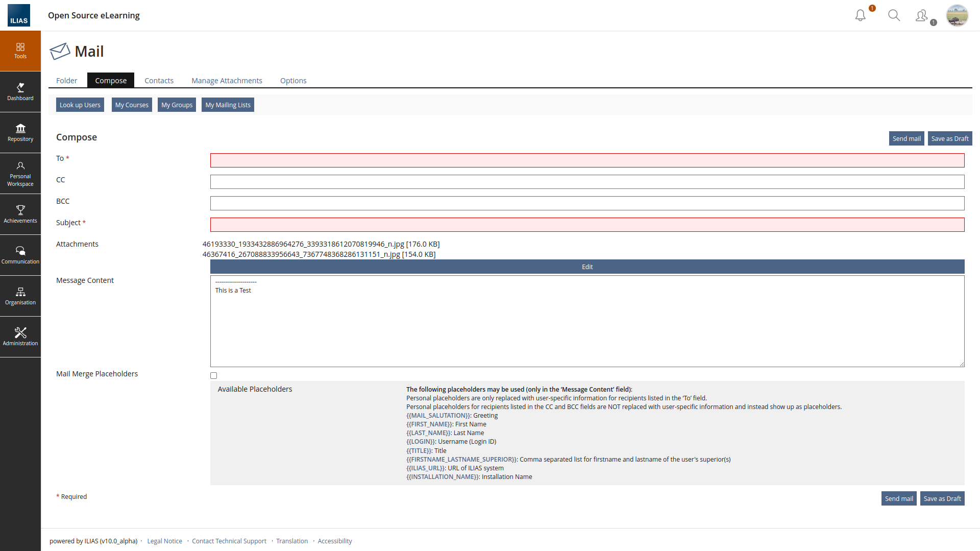The width and height of the screenshot is (980, 551).
Task: Open the Communication sidebar item
Action: [x=20, y=255]
